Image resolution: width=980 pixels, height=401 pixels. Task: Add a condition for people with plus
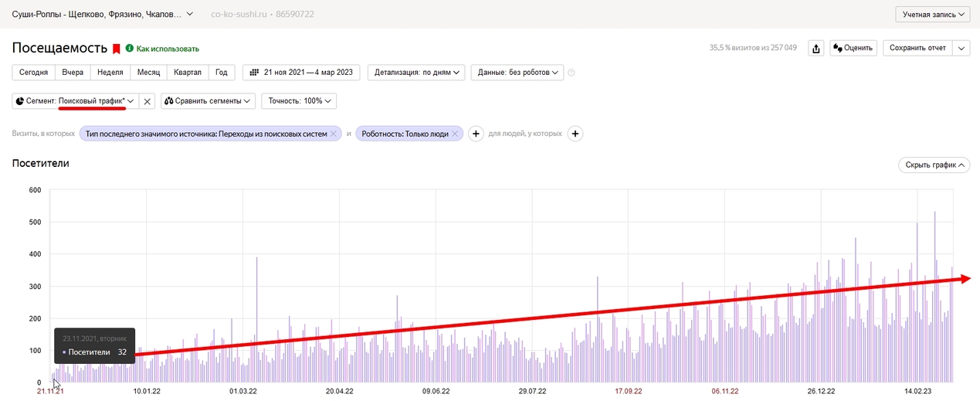point(575,134)
